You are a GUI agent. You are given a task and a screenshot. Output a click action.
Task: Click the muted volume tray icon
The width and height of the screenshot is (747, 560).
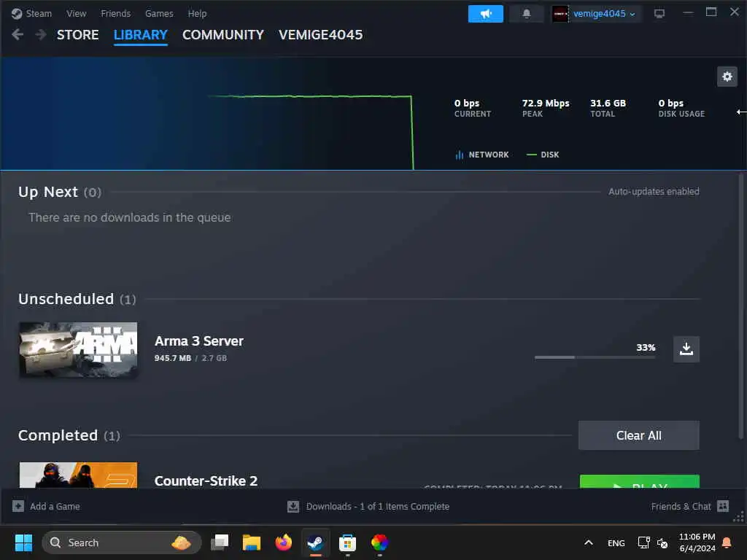pos(662,542)
